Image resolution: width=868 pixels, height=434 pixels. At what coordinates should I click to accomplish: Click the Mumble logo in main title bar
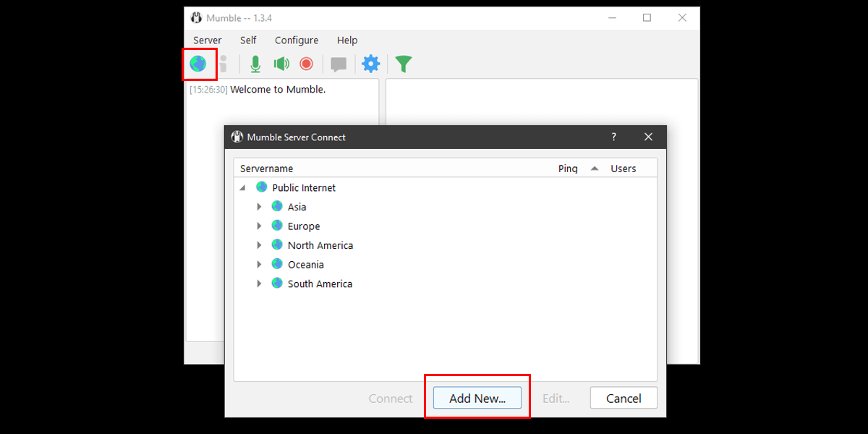coord(196,18)
